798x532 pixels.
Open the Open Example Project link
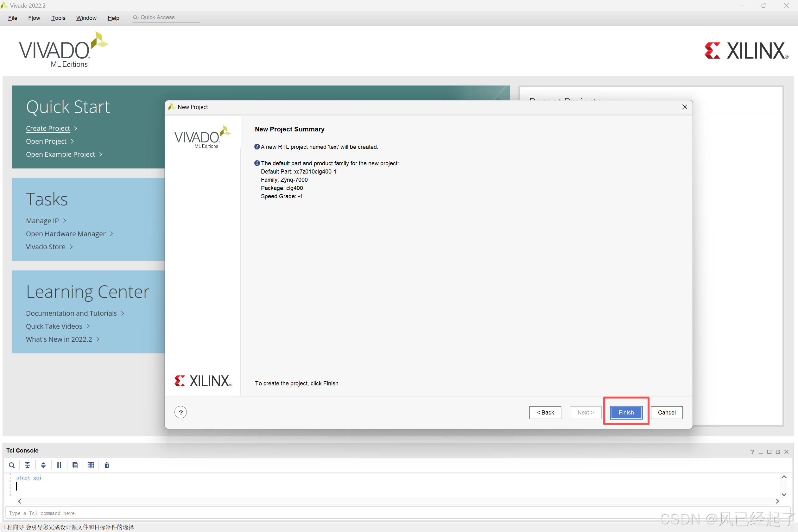pyautogui.click(x=60, y=154)
